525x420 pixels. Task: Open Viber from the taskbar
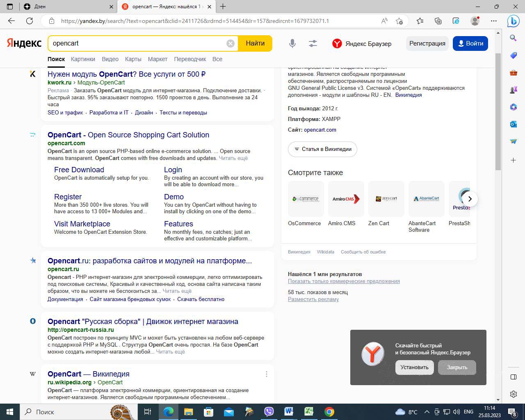coord(269,412)
